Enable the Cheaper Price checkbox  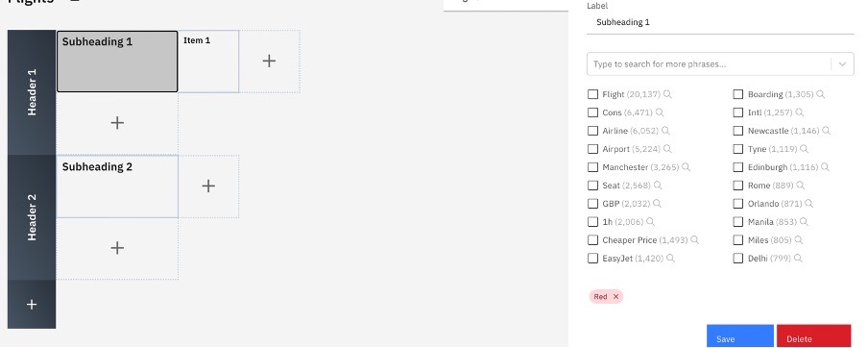pos(592,240)
